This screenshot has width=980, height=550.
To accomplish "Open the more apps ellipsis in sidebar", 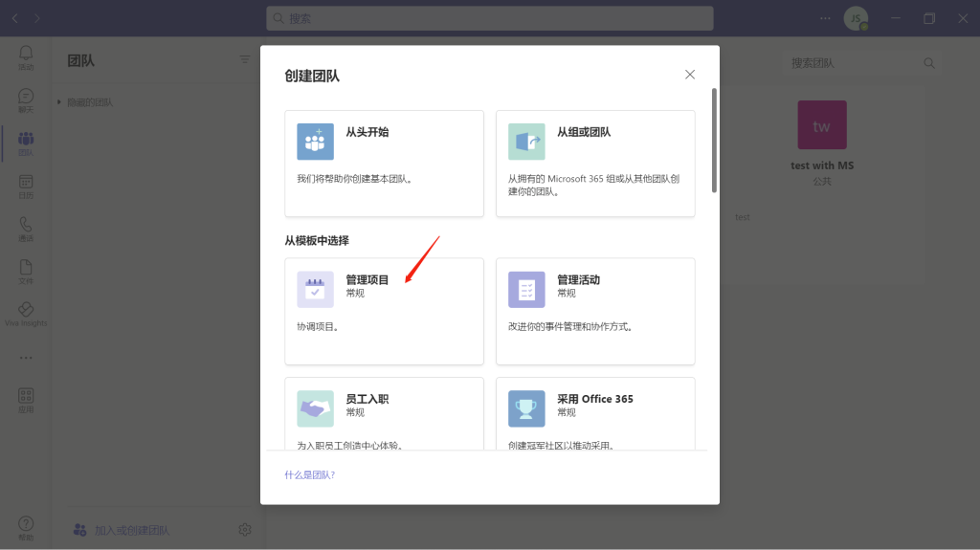I will click(x=26, y=358).
